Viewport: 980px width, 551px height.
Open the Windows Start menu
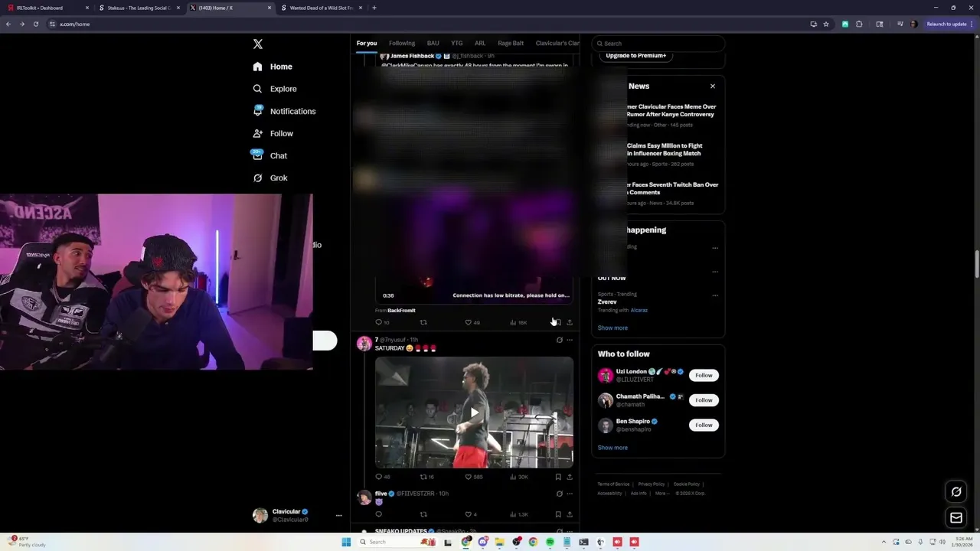pos(346,542)
